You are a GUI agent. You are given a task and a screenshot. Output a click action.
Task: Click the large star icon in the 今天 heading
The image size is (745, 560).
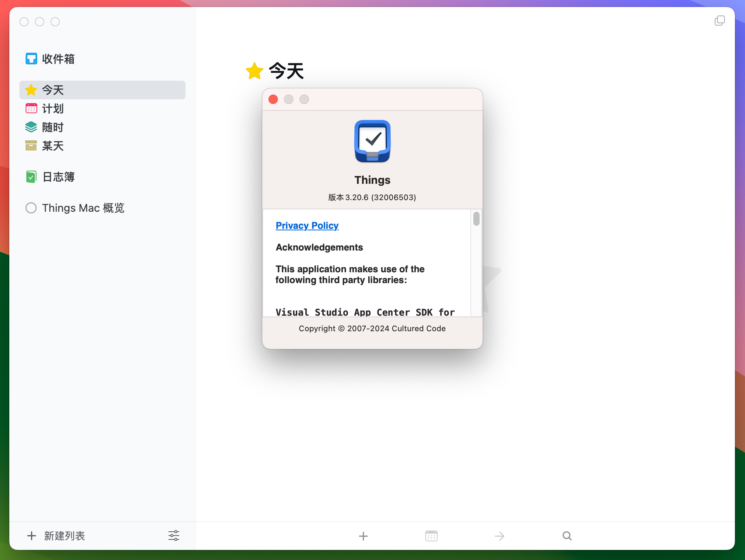click(x=255, y=71)
